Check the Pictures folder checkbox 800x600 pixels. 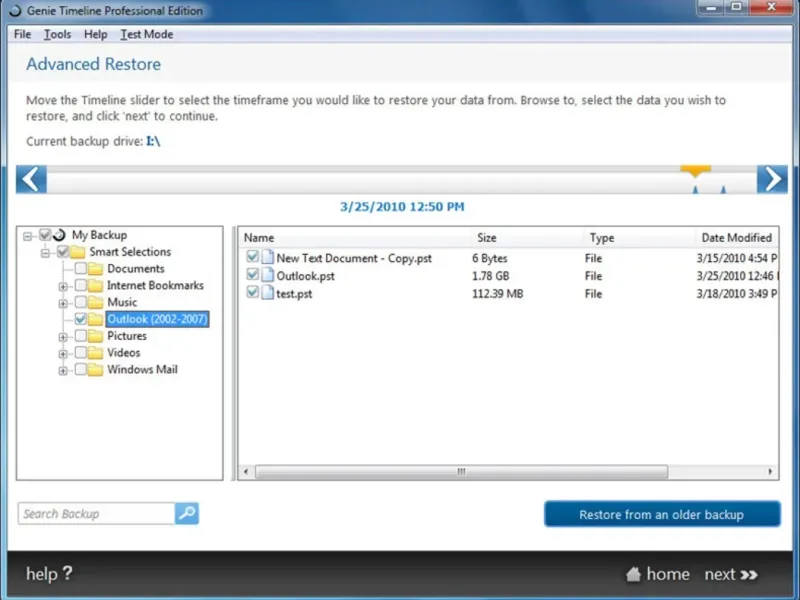pyautogui.click(x=81, y=336)
